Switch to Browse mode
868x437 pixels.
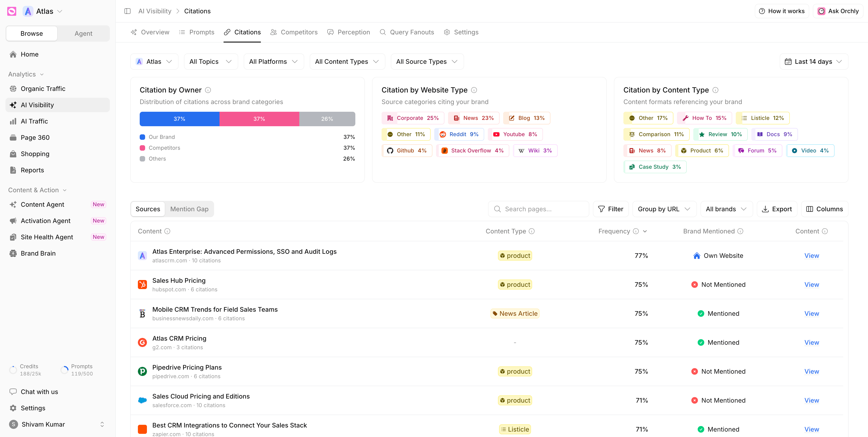tap(32, 33)
